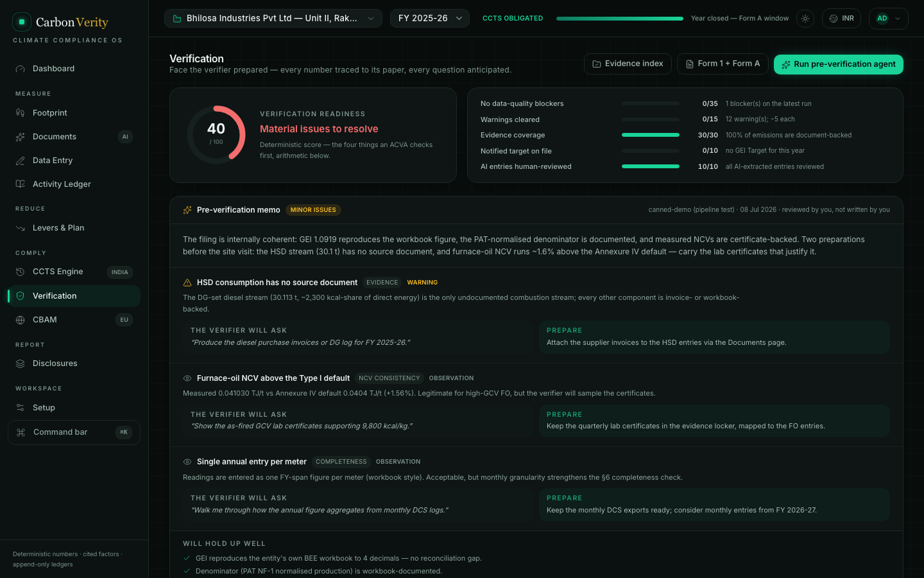This screenshot has width=924, height=578.
Task: Open Form 1 + Form A
Action: 723,64
